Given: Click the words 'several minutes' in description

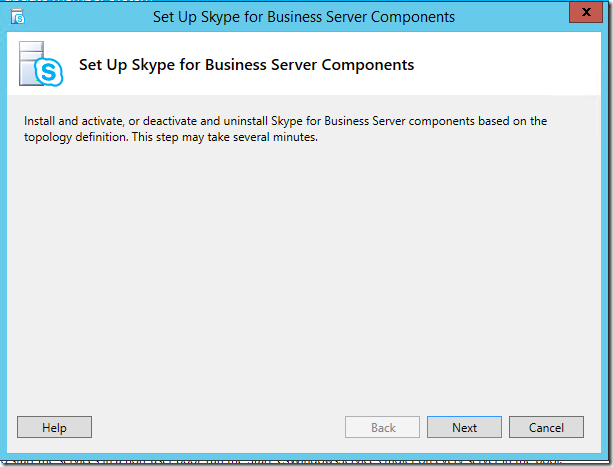Looking at the screenshot, I should click(x=275, y=137).
